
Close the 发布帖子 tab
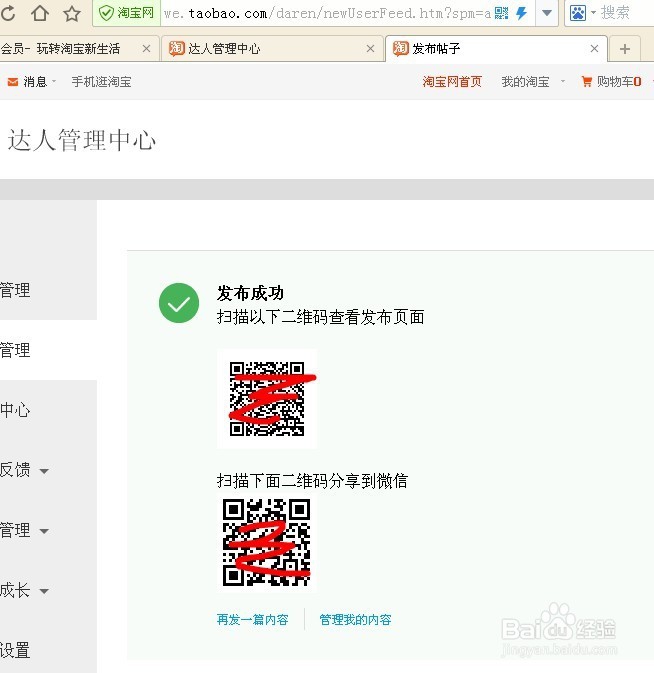tap(594, 49)
